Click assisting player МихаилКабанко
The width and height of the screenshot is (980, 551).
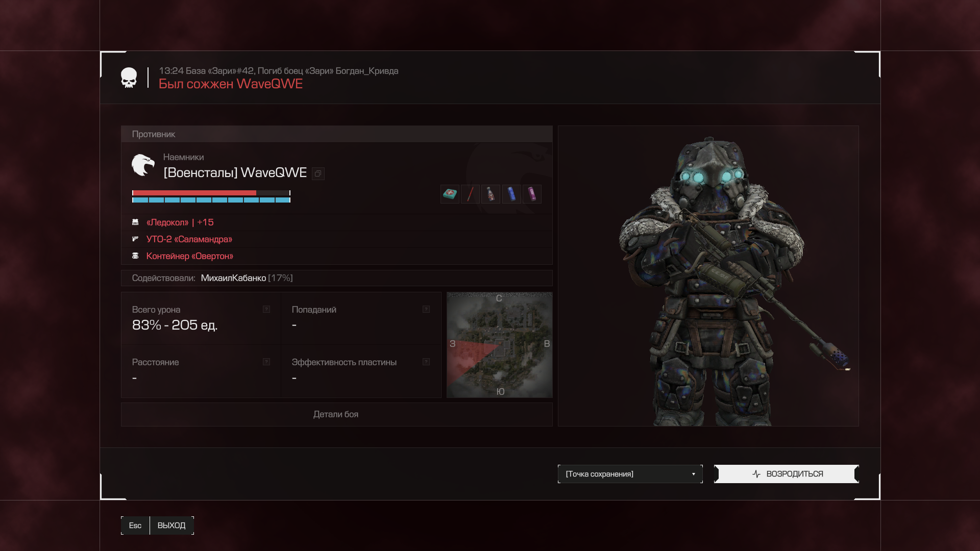(x=233, y=278)
